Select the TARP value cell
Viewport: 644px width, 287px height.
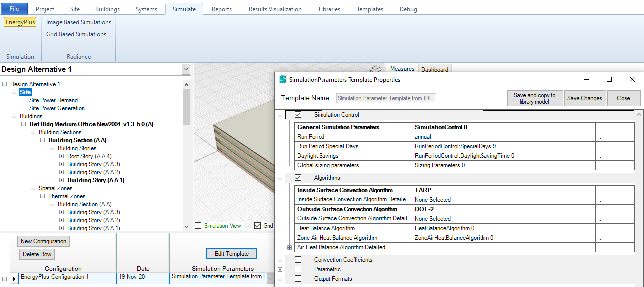tap(503, 190)
